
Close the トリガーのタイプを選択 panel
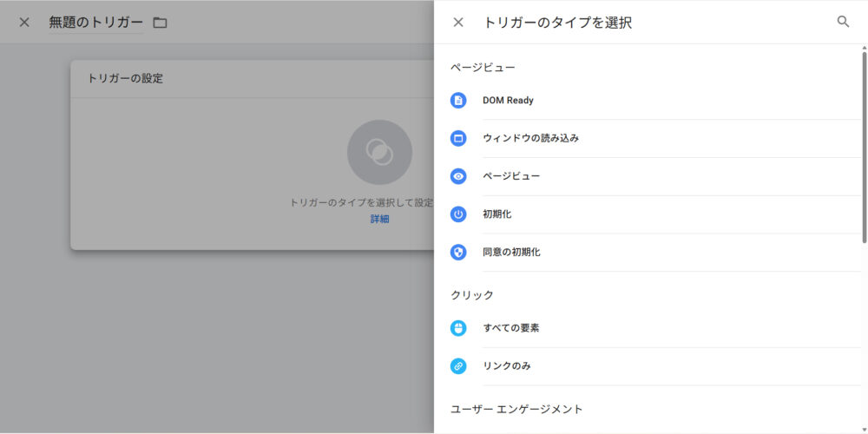click(x=458, y=23)
